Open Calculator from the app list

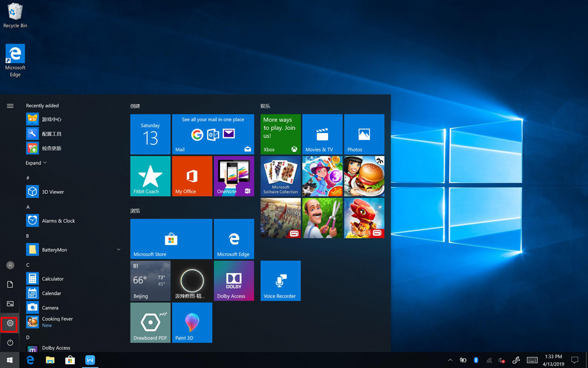tap(52, 279)
